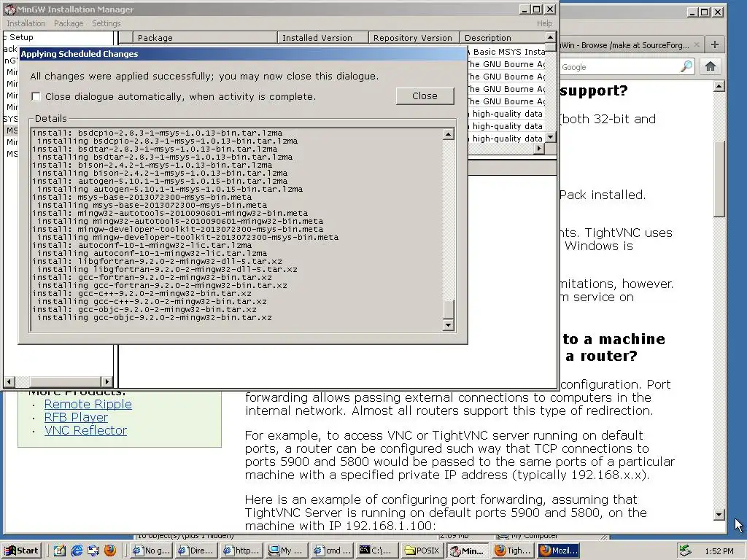Sort by Repository Version column header
This screenshot has width=747, height=560.
click(x=414, y=38)
